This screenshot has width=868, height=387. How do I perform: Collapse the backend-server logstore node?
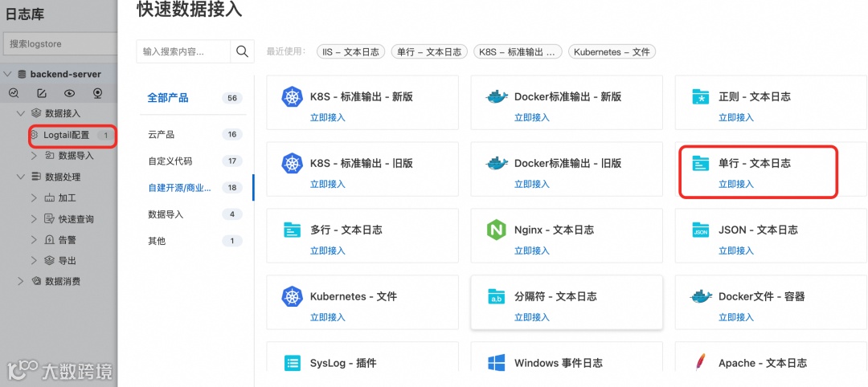tap(8, 74)
